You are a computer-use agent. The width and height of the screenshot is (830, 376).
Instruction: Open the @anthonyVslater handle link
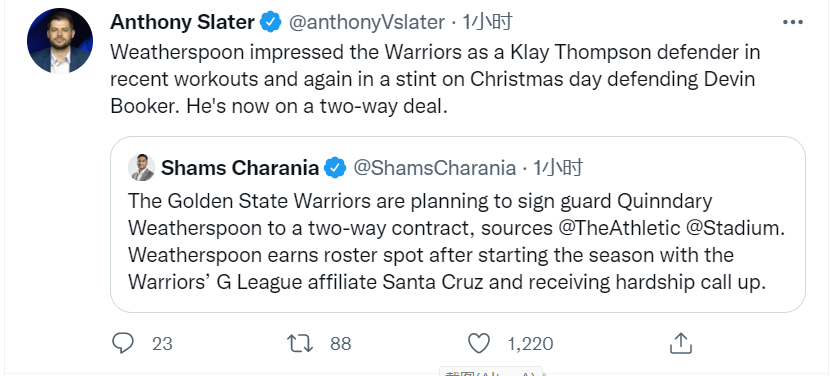366,22
